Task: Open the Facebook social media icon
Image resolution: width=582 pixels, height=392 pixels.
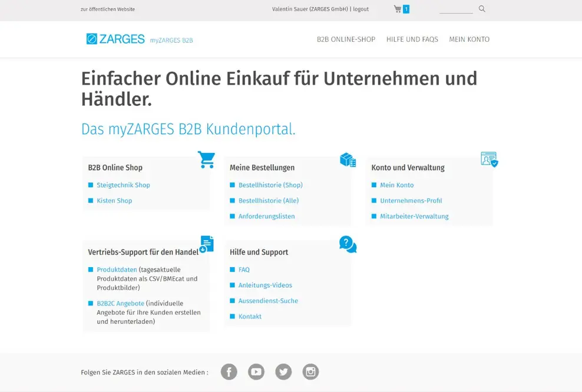Action: tap(229, 371)
